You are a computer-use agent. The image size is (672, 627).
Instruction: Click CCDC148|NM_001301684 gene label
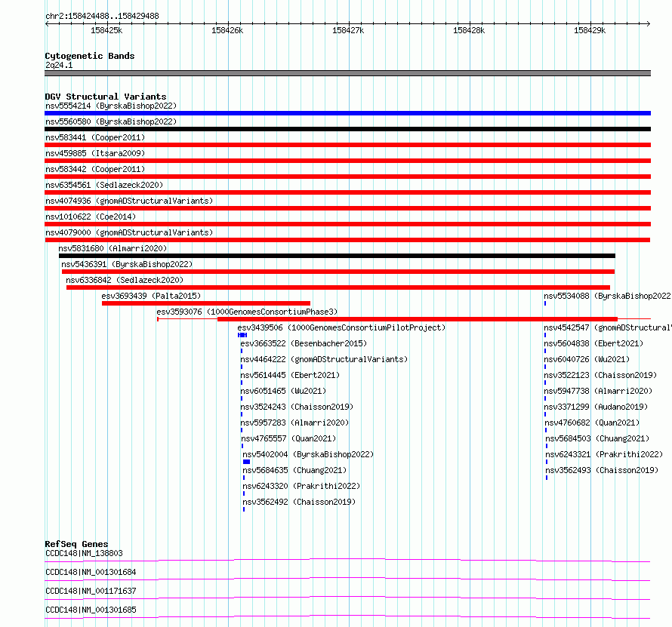(x=91, y=572)
